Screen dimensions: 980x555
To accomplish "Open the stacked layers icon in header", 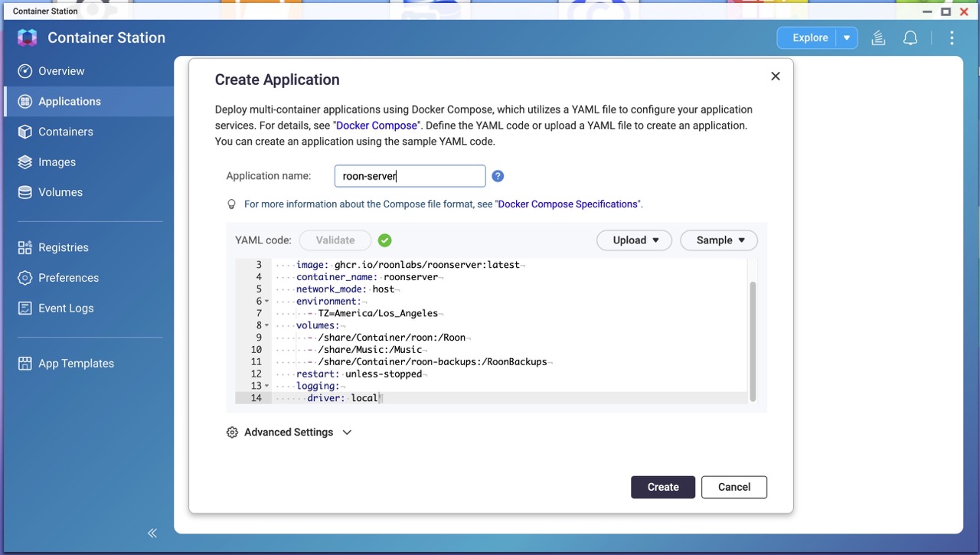I will 878,38.
